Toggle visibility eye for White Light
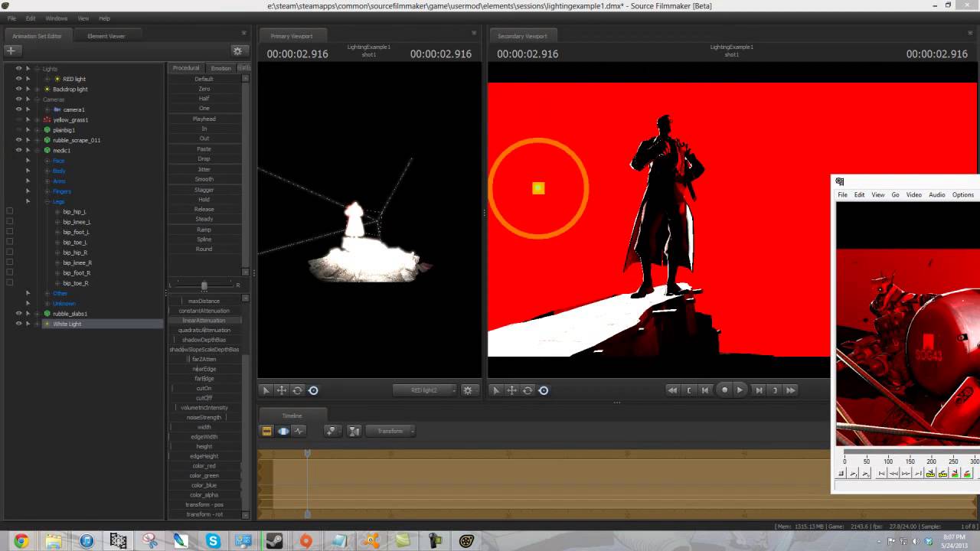This screenshot has width=980, height=551. [x=18, y=324]
